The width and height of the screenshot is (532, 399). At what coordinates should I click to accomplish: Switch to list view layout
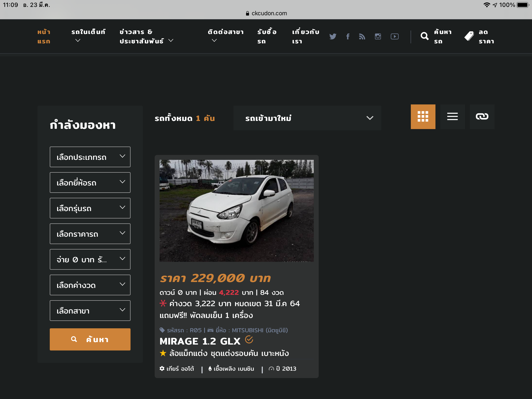(452, 116)
